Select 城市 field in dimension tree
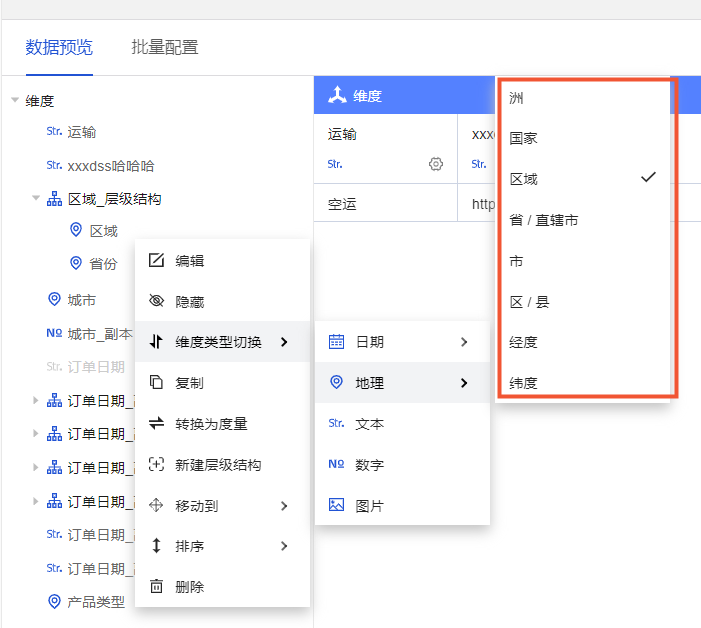Image resolution: width=701 pixels, height=628 pixels. (x=81, y=300)
